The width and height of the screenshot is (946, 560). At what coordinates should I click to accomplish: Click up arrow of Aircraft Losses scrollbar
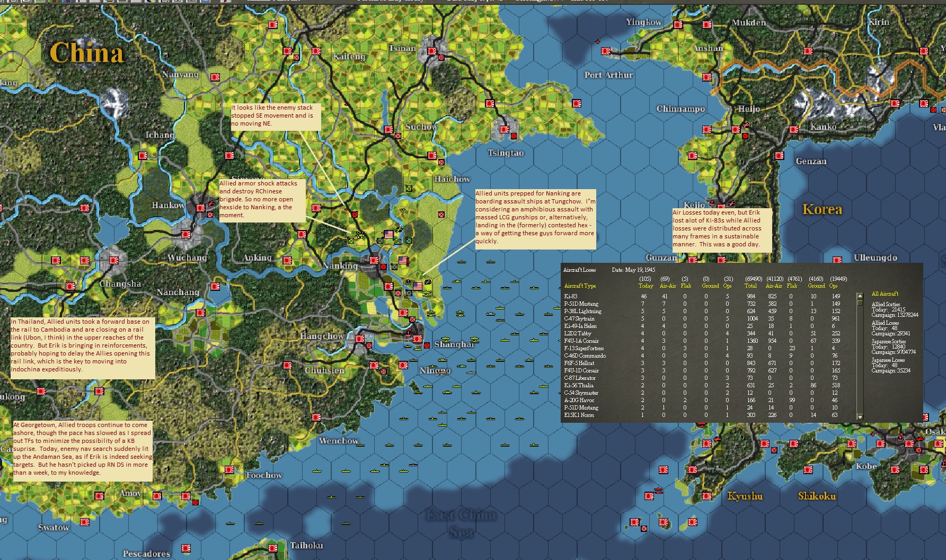click(x=860, y=296)
